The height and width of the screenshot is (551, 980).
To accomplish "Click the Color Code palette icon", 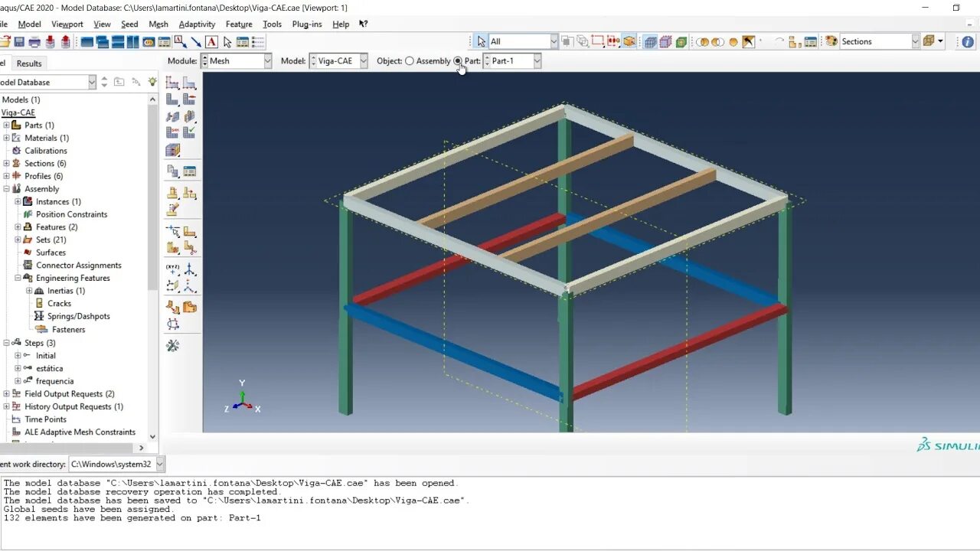I will click(x=831, y=41).
